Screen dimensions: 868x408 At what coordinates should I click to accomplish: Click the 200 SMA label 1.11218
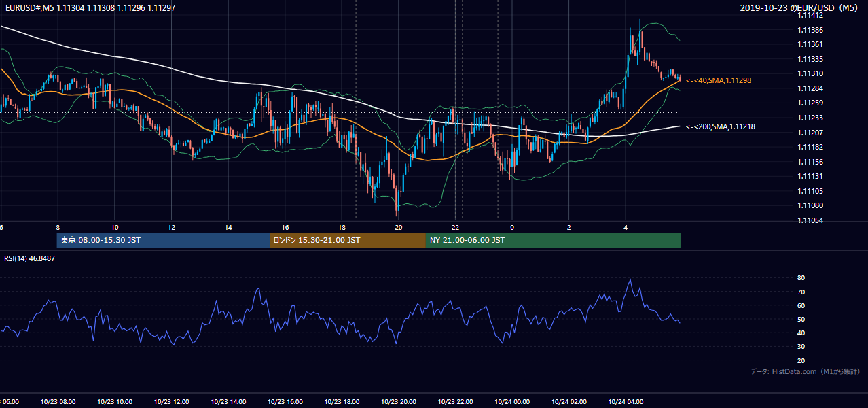coord(721,126)
